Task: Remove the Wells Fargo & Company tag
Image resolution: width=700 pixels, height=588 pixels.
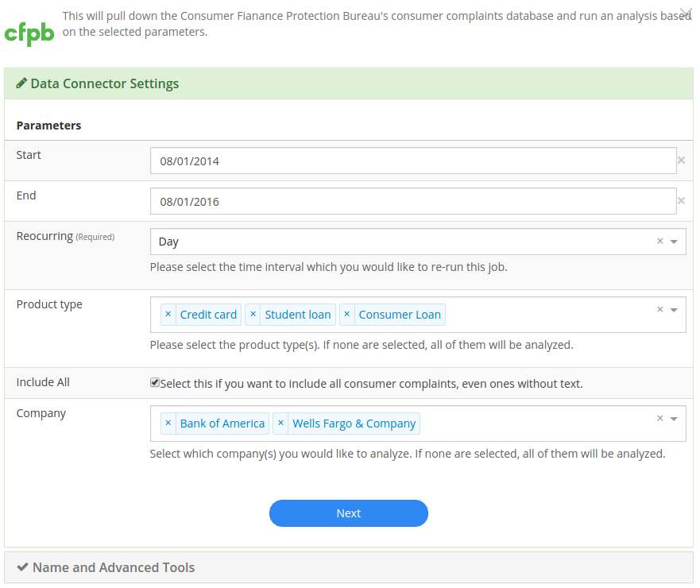Action: coord(280,423)
